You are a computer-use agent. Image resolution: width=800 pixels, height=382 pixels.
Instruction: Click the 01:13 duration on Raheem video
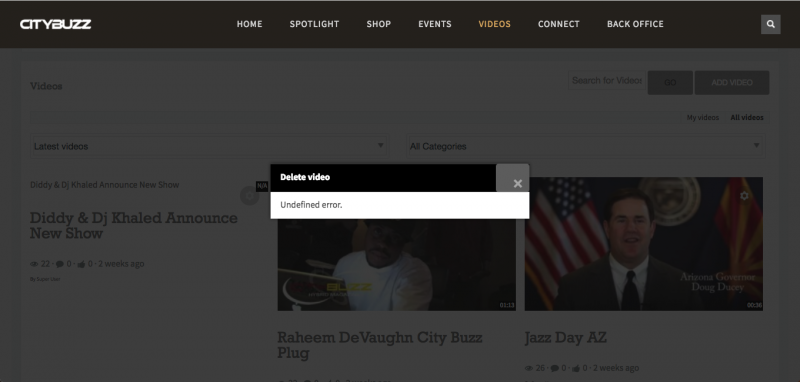pos(507,305)
